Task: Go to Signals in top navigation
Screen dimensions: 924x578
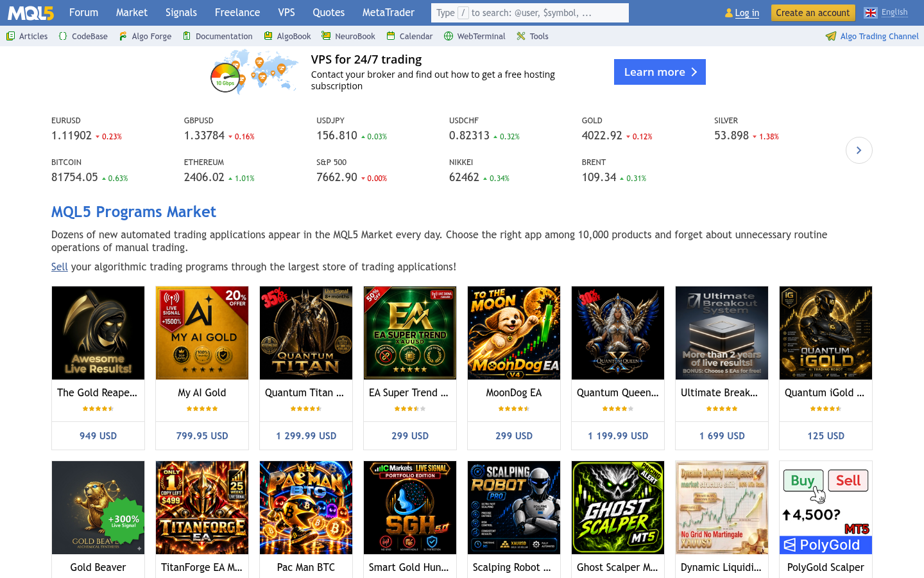Action: coord(181,12)
